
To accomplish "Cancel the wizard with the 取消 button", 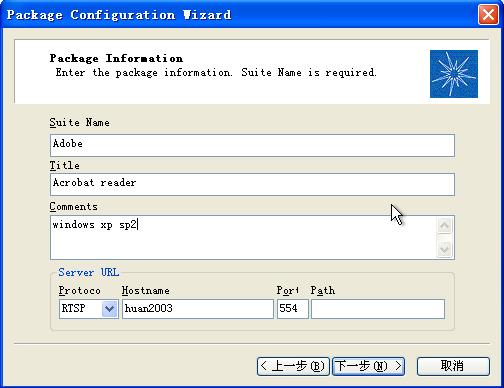I will pyautogui.click(x=453, y=366).
